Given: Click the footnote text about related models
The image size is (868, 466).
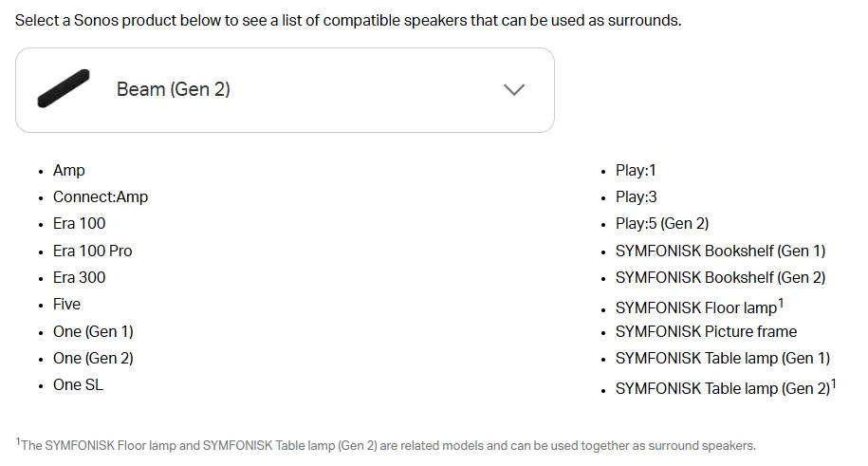Looking at the screenshot, I should click(386, 445).
